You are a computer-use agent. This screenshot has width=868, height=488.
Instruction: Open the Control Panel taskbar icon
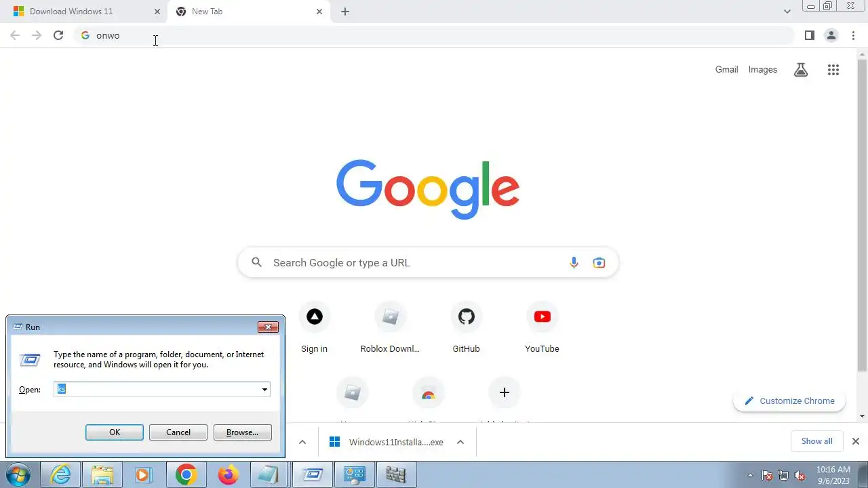tap(354, 474)
